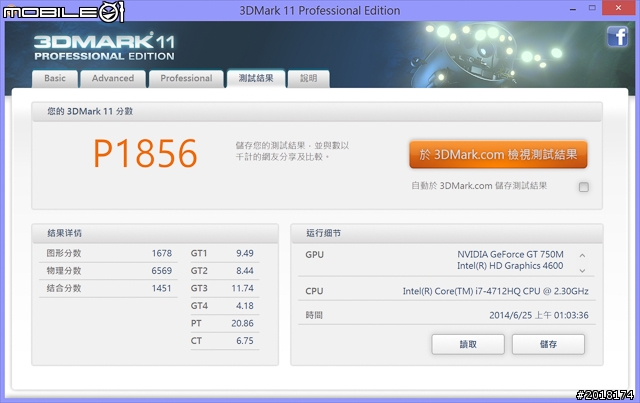Select the combined score value 1451
This screenshot has height=403, width=640.
[x=162, y=288]
